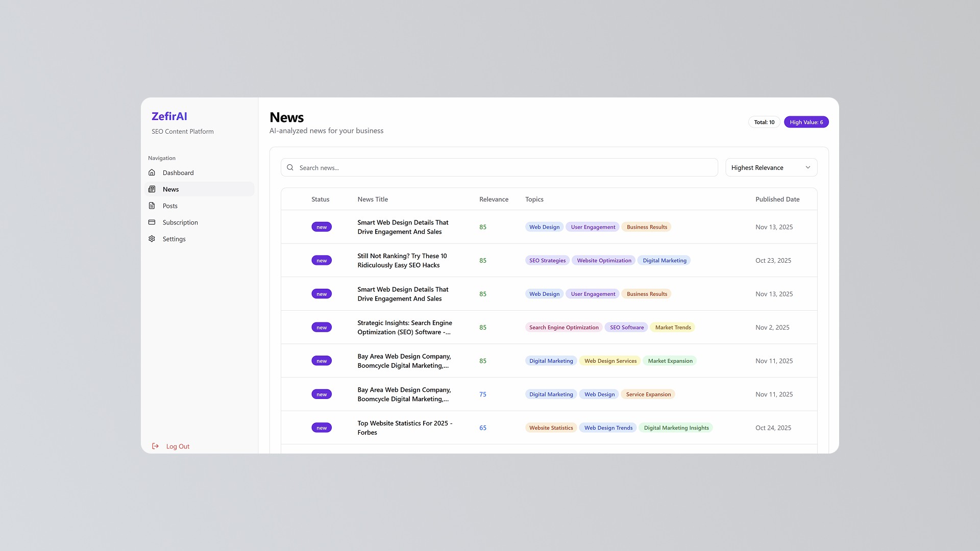Viewport: 980px width, 551px height.
Task: Click the Log Out link
Action: 178,446
